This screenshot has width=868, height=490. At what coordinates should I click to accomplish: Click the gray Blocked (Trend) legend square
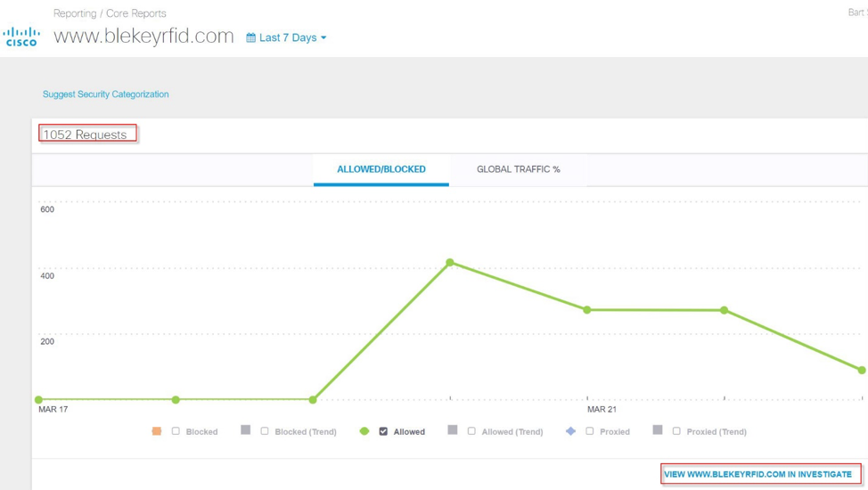pos(246,430)
